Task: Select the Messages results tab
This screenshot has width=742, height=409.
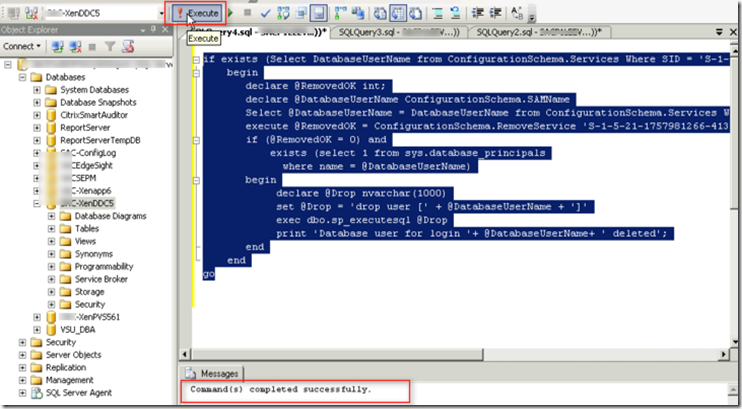Action: (x=212, y=374)
